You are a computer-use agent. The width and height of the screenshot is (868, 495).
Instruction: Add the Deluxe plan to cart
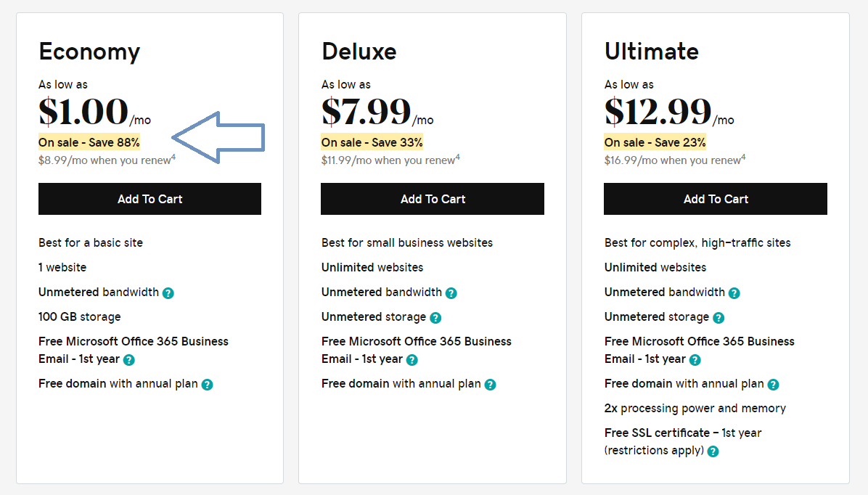[433, 199]
